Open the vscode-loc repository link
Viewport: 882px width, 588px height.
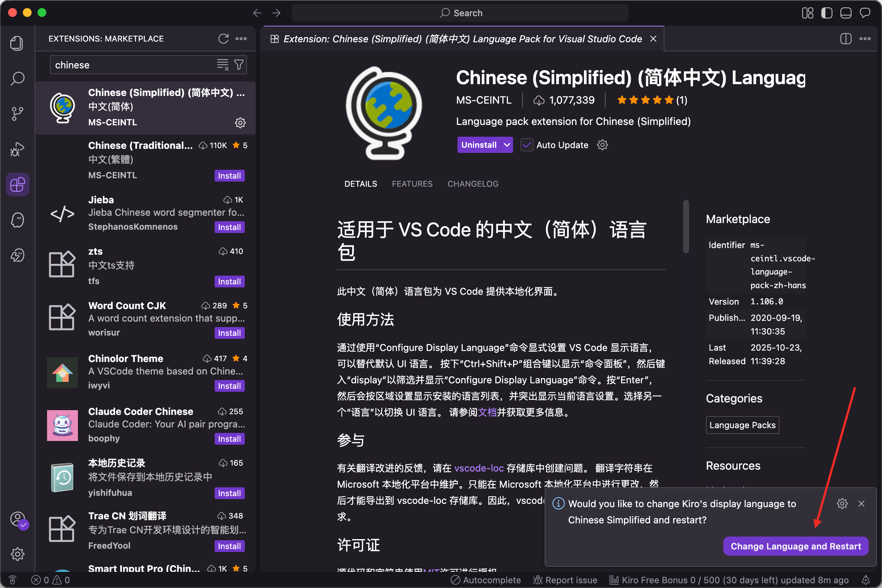click(478, 468)
